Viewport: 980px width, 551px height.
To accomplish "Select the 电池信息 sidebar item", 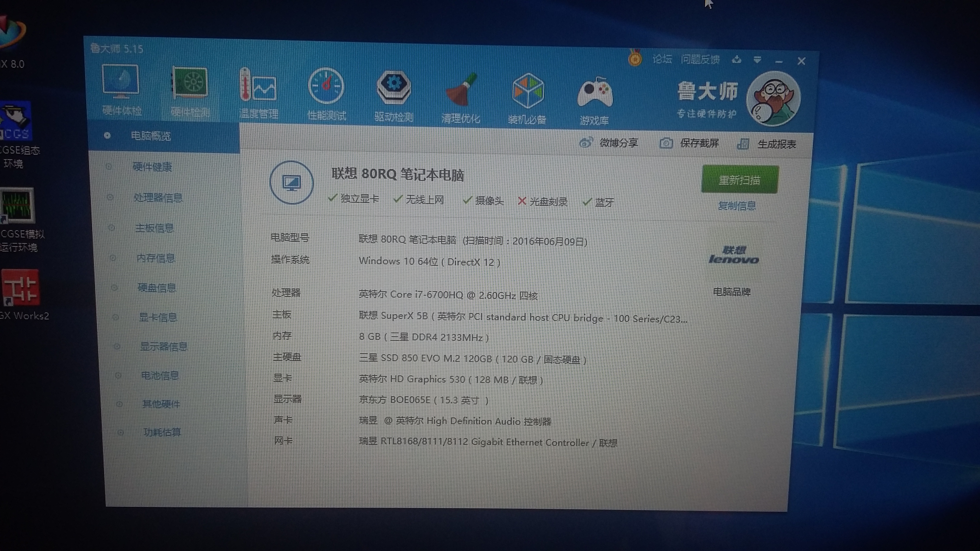I will (x=160, y=375).
